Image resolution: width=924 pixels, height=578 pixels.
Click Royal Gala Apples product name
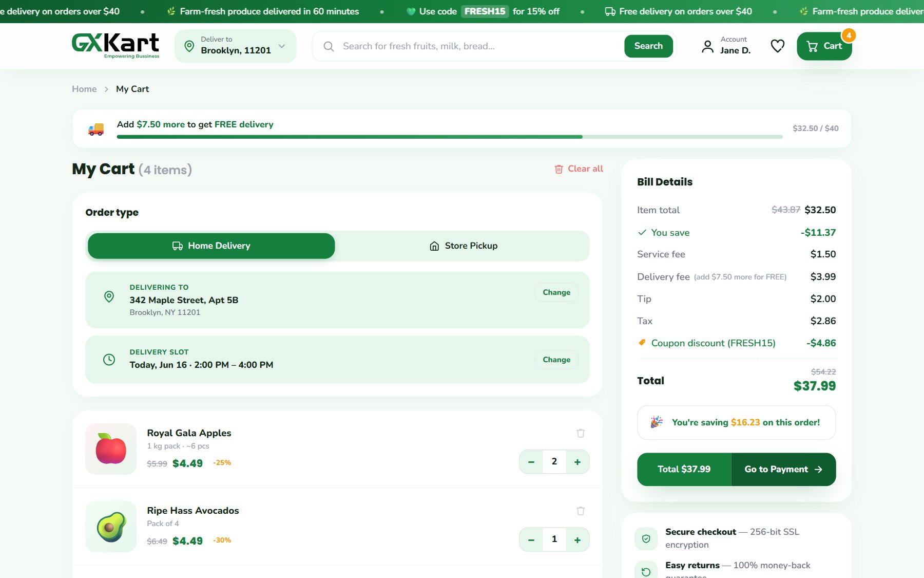(x=189, y=433)
